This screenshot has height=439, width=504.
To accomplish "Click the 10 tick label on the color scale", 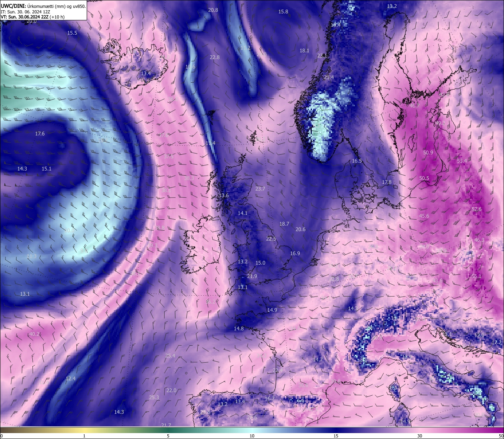I will (252, 436).
